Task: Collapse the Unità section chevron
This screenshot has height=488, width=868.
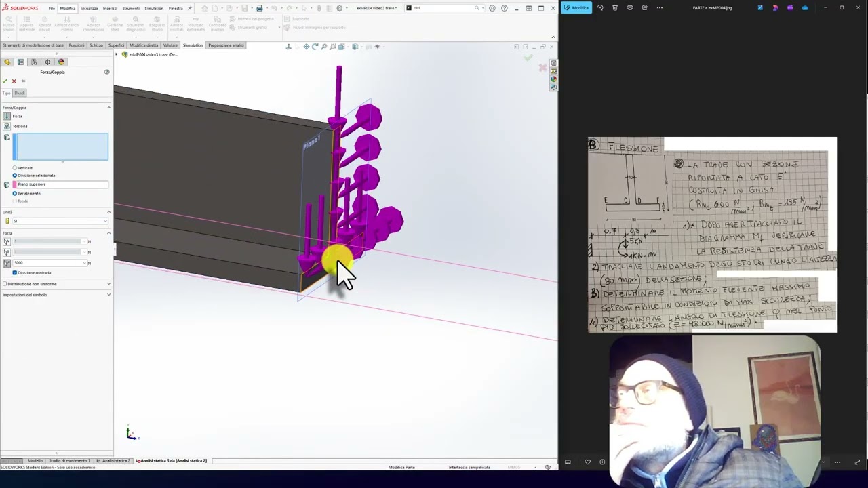Action: pos(108,212)
